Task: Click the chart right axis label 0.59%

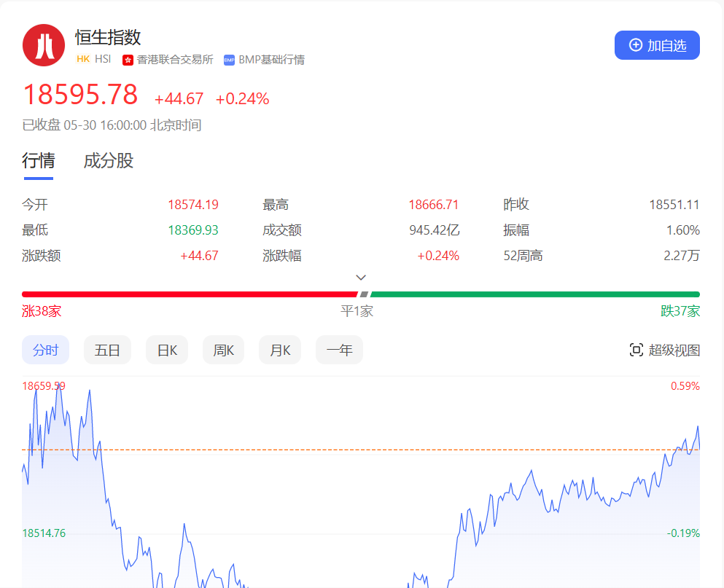Action: [x=685, y=386]
